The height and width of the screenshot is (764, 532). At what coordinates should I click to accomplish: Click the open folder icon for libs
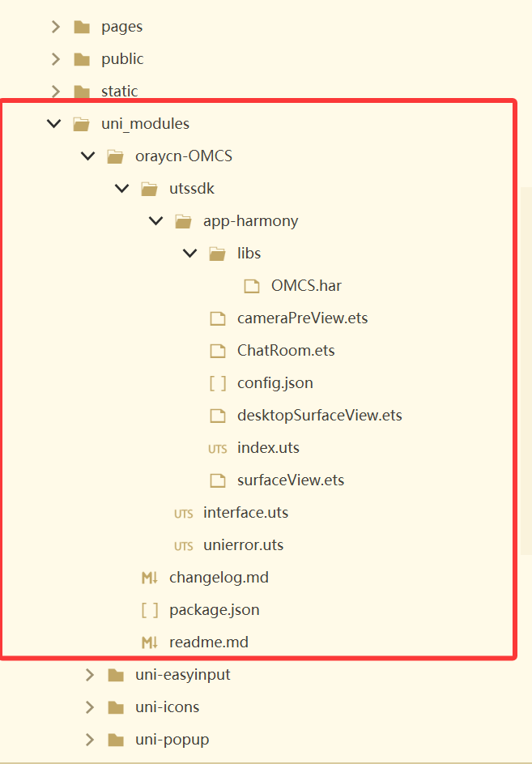(217, 254)
